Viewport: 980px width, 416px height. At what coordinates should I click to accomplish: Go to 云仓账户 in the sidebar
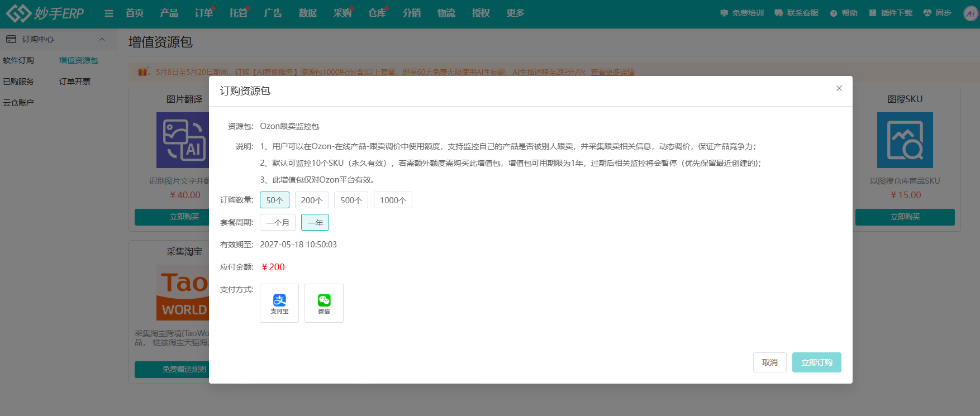(18, 103)
